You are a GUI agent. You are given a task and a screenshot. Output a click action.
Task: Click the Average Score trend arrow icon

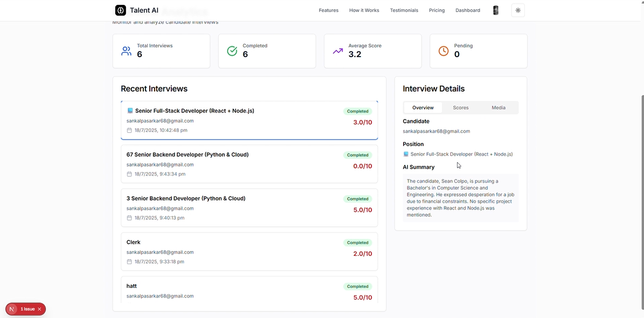(338, 51)
